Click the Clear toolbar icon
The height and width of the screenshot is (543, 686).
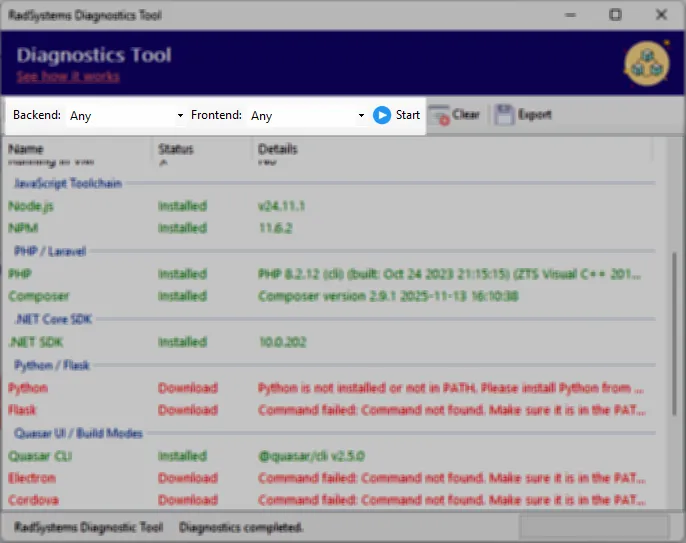tap(439, 115)
